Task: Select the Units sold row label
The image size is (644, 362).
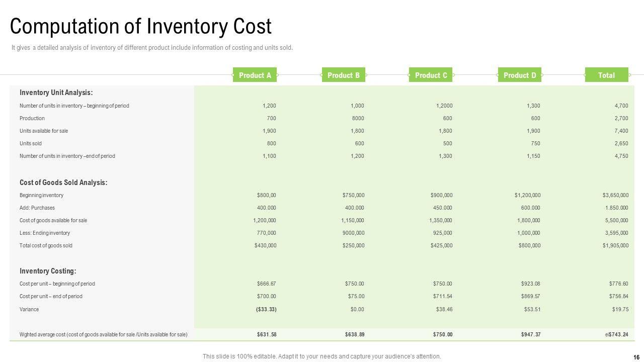Action: coord(31,143)
